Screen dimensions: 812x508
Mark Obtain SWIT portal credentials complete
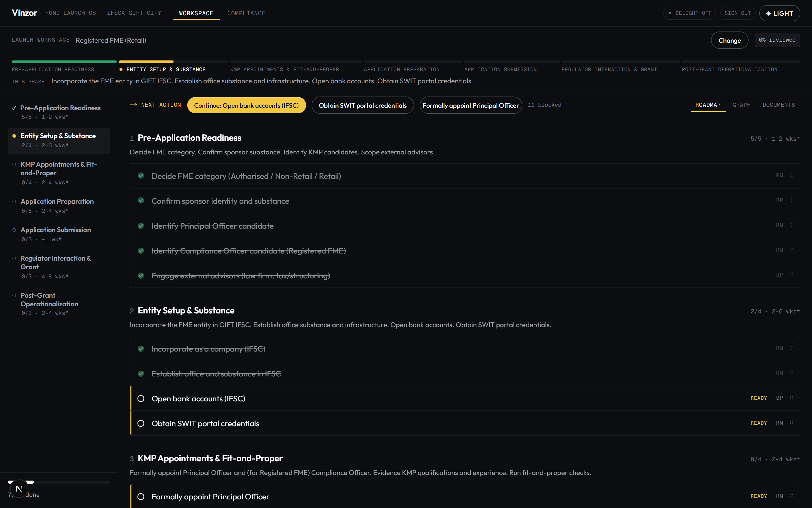point(141,423)
